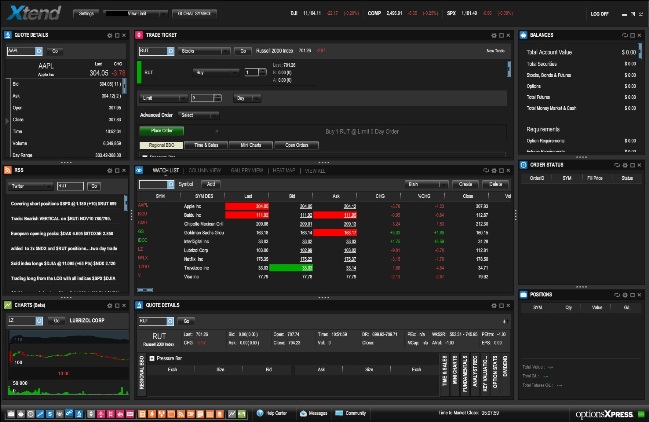Select the Time & Sales tab in Trade Ticket
649x422 pixels.
pos(206,145)
